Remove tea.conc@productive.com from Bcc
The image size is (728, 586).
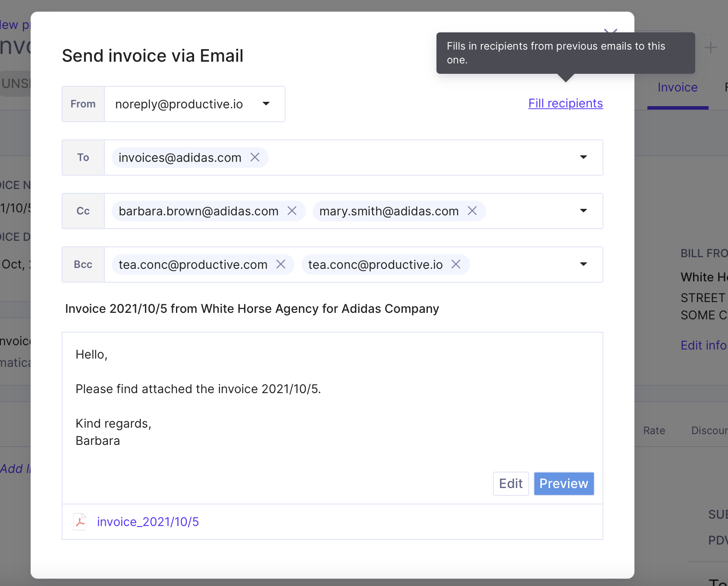(x=281, y=265)
